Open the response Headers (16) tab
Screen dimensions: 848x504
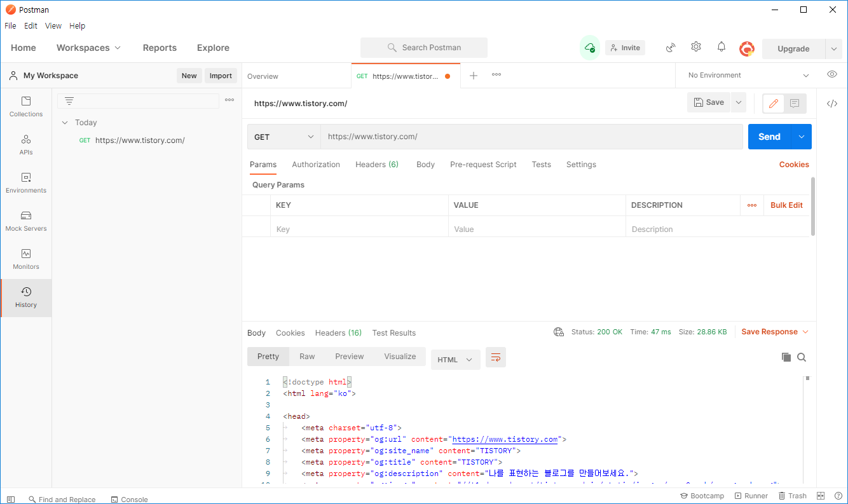338,332
